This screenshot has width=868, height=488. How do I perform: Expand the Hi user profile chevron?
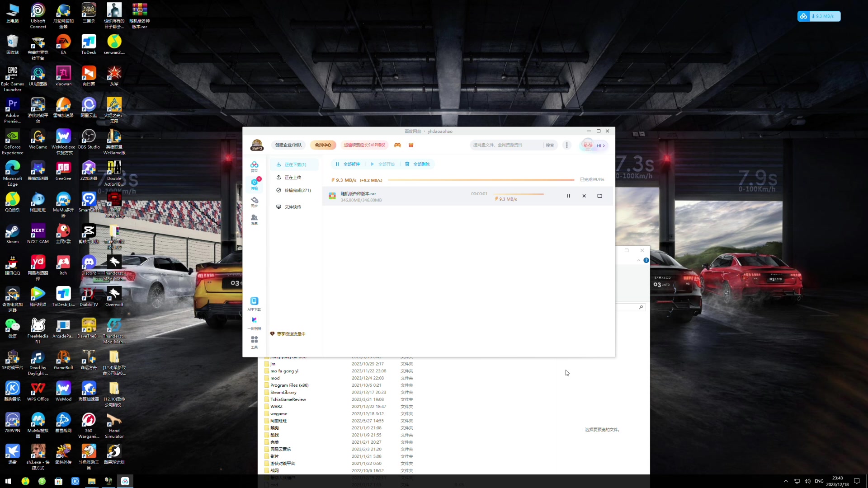[x=604, y=145]
